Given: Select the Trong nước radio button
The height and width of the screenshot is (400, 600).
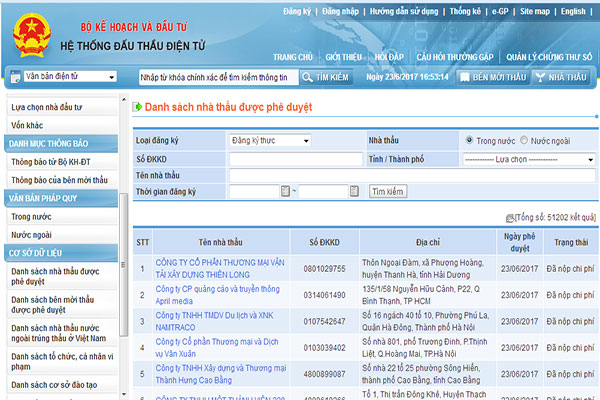Looking at the screenshot, I should pos(468,141).
